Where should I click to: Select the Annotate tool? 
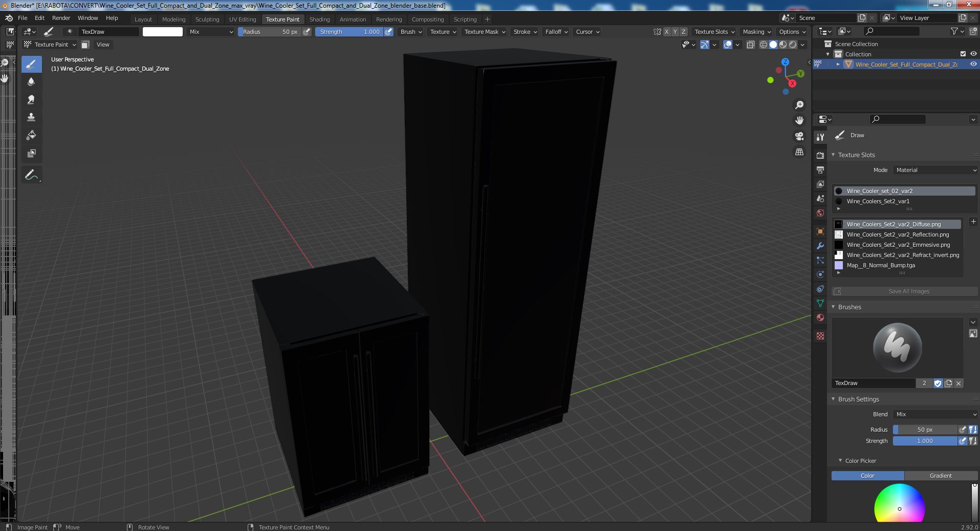click(x=31, y=175)
